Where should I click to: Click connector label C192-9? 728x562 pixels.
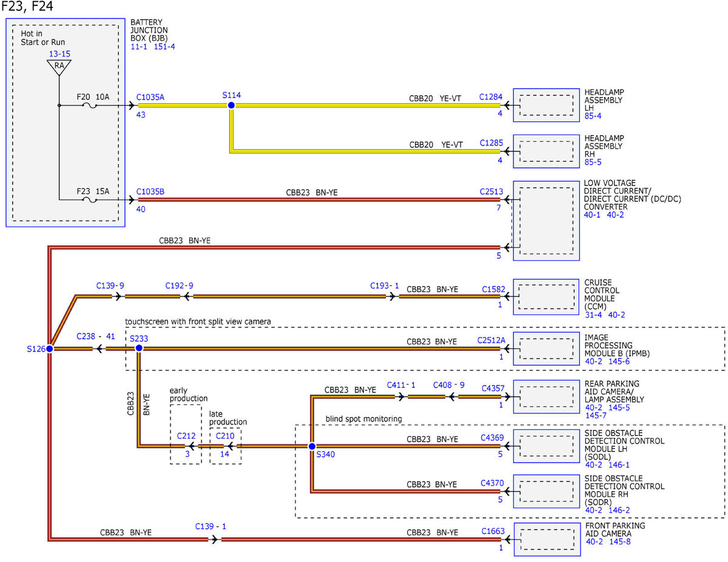[179, 285]
